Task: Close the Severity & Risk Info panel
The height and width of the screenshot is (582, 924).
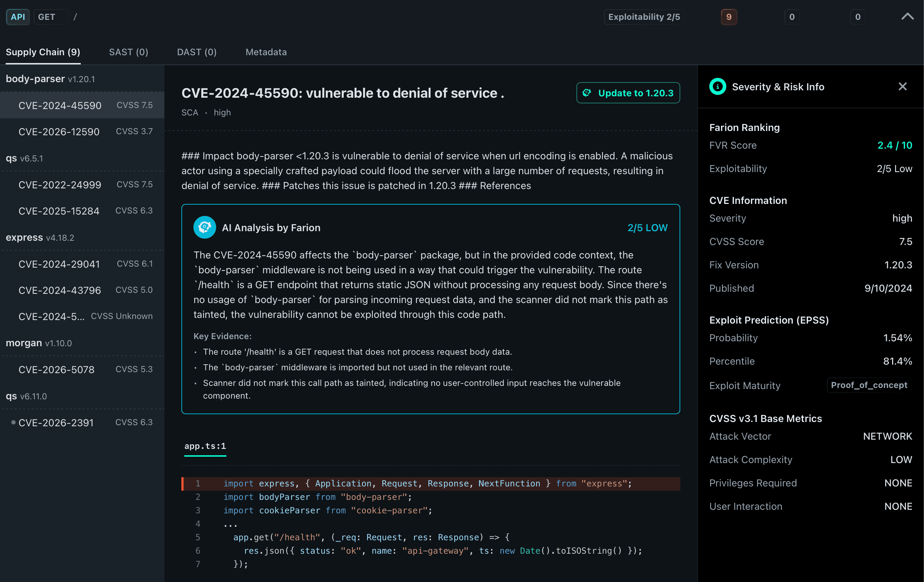Action: click(902, 87)
